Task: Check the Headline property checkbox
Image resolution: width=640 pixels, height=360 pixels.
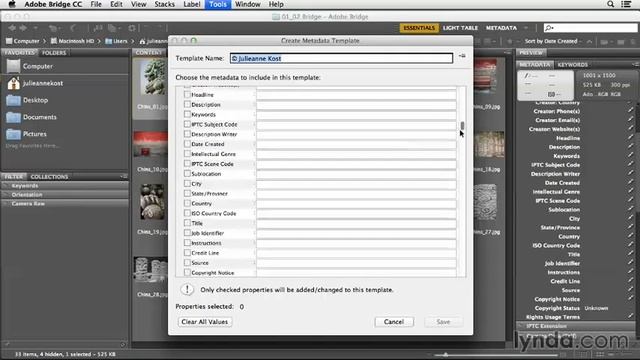Action: 187,94
